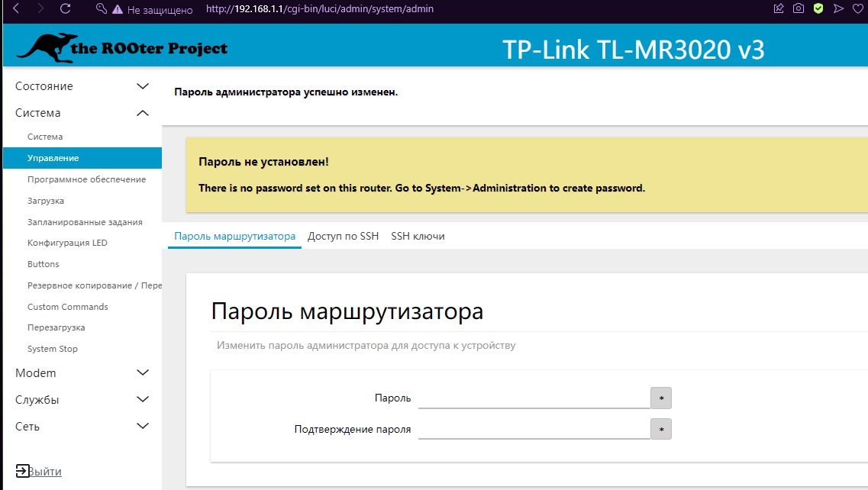This screenshot has height=490, width=868.
Task: Open the green shield protection icon
Action: tap(818, 8)
